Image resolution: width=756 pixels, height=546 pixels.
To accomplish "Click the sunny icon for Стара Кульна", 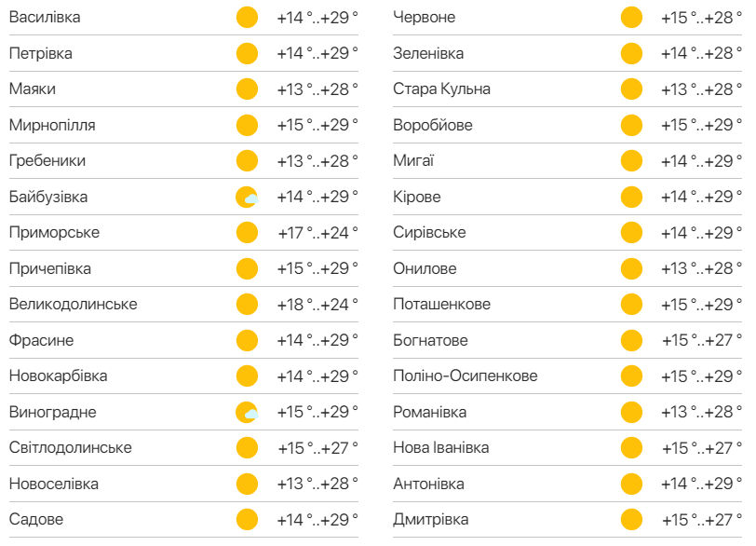I will (x=631, y=89).
